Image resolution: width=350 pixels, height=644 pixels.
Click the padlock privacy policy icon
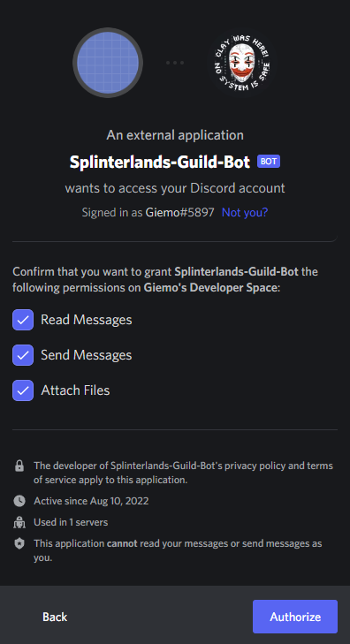pyautogui.click(x=19, y=466)
